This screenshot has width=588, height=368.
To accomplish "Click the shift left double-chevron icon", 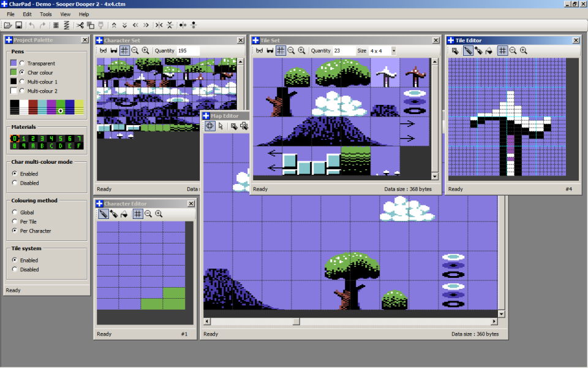I will [135, 25].
